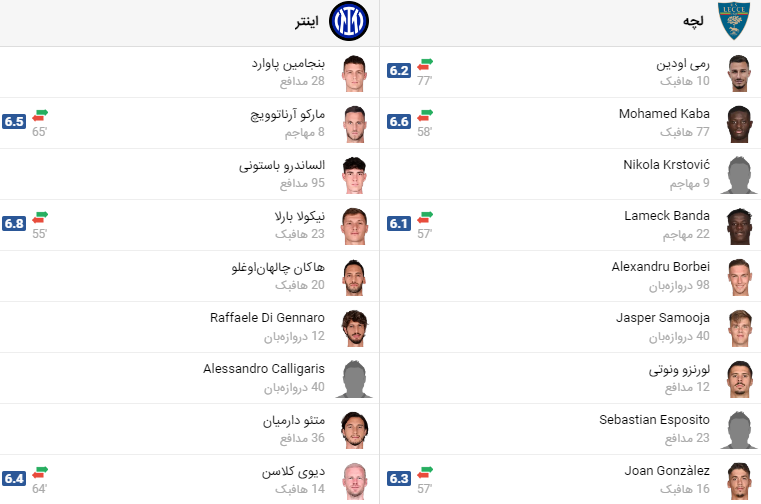The height and width of the screenshot is (504, 761).
Task: Open Raffaele Di Gennaro's player profile
Action: [267, 318]
